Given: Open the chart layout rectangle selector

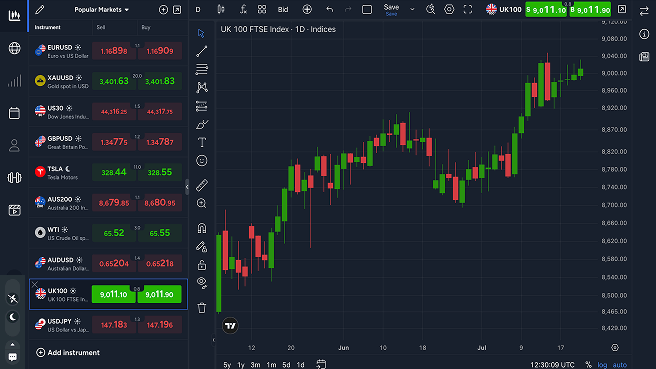Looking at the screenshot, I should click(367, 9).
